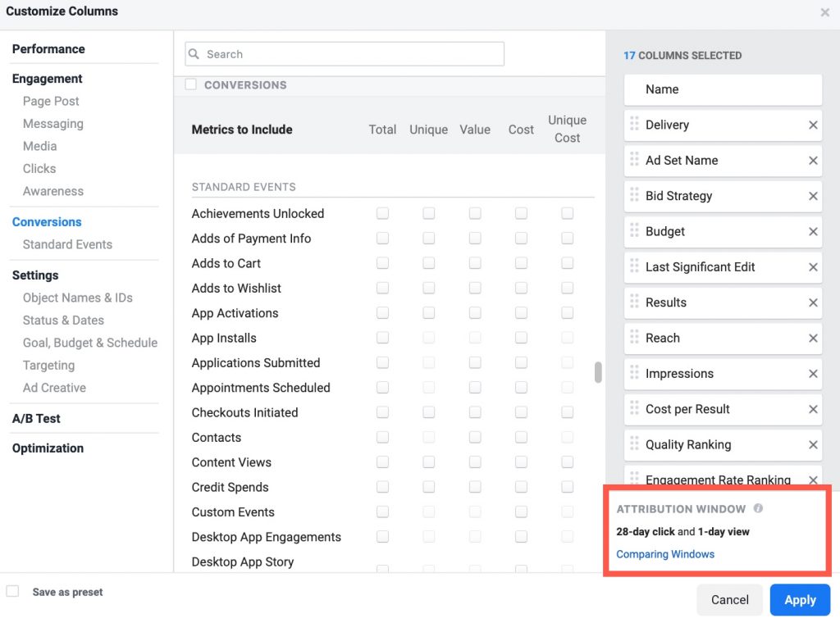The height and width of the screenshot is (623, 840).
Task: Enable the Save as preset checkbox
Action: (x=12, y=591)
